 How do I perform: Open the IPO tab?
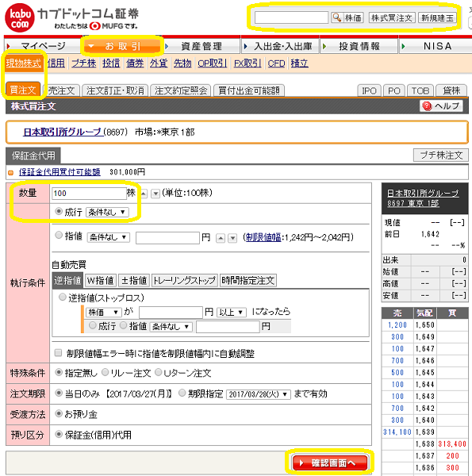pos(369,90)
